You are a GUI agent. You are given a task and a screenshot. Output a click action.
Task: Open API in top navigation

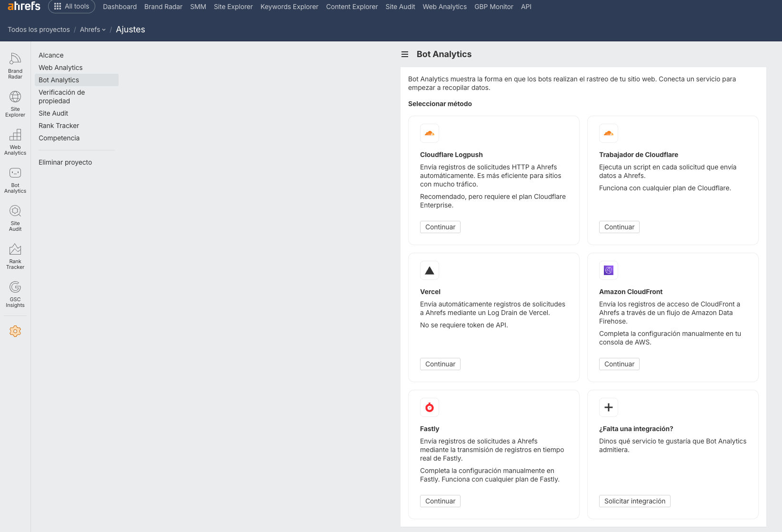(526, 7)
